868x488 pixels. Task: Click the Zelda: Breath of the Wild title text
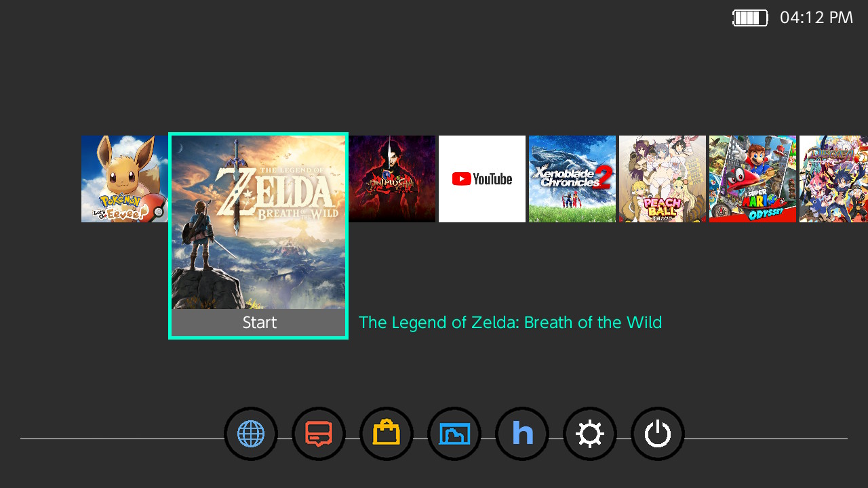(x=510, y=323)
